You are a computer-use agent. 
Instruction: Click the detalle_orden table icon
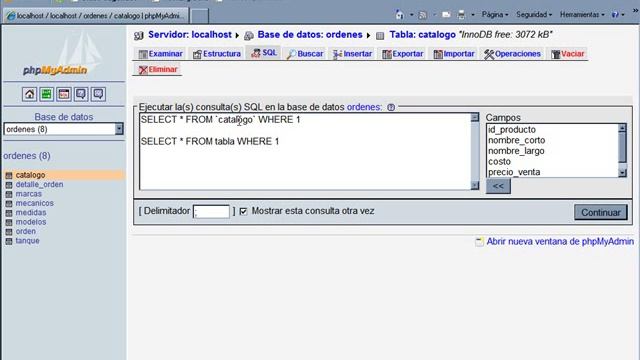tap(9, 185)
